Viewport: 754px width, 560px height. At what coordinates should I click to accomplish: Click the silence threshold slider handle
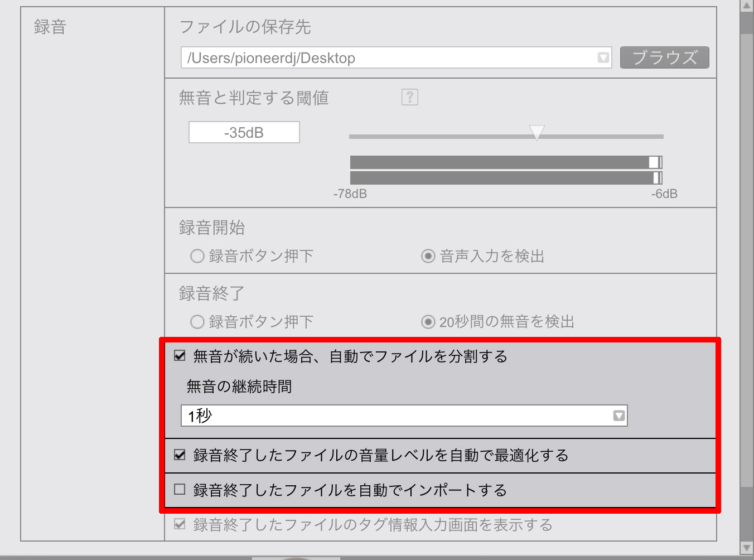(536, 133)
